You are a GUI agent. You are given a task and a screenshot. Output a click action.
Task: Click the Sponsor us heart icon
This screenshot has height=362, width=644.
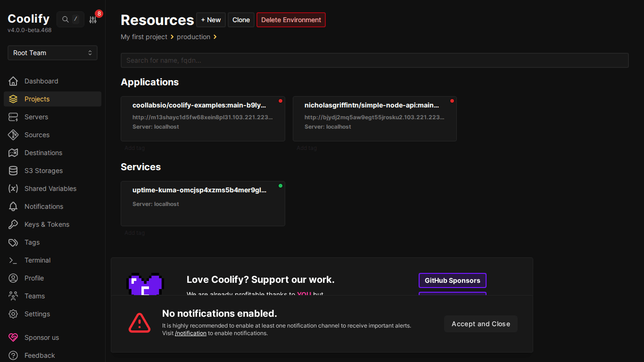tap(13, 337)
